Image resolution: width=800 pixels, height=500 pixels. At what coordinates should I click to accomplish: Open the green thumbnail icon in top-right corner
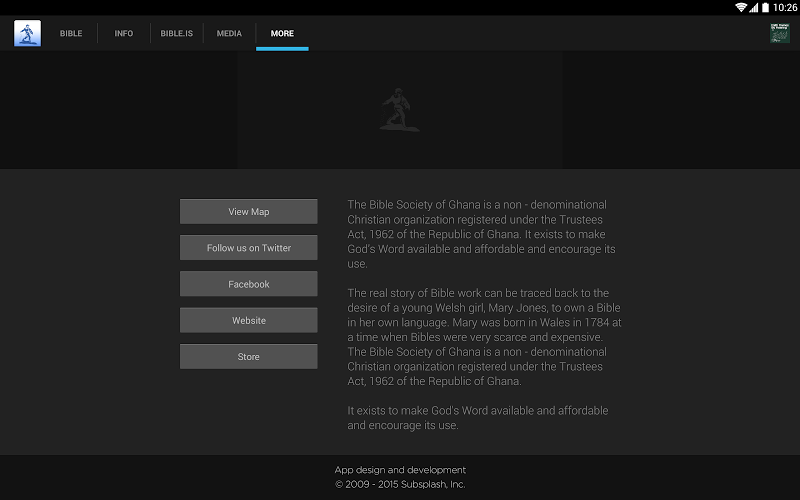coord(780,33)
